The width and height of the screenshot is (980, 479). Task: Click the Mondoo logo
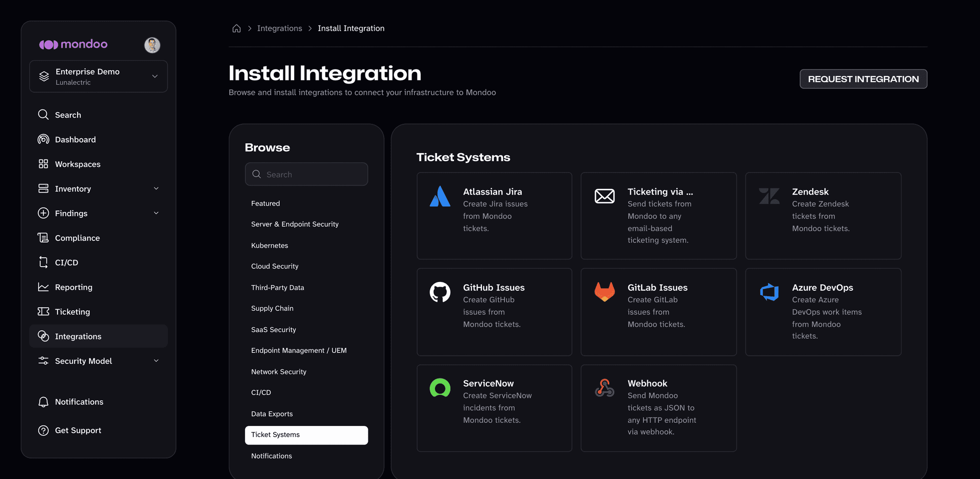click(73, 44)
